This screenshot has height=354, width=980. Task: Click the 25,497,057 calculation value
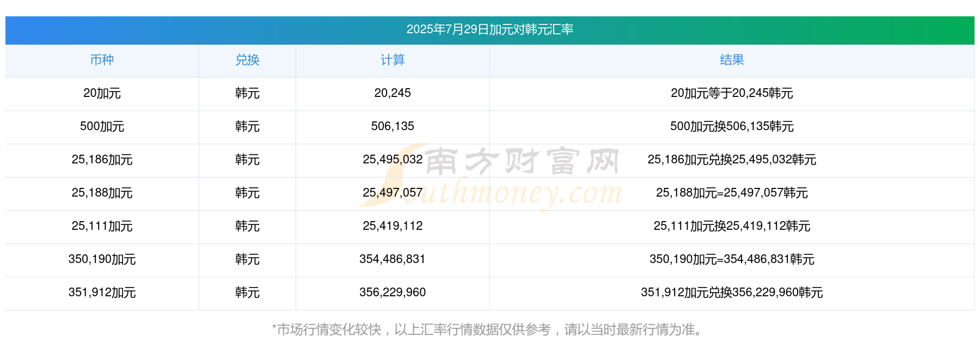tap(393, 193)
